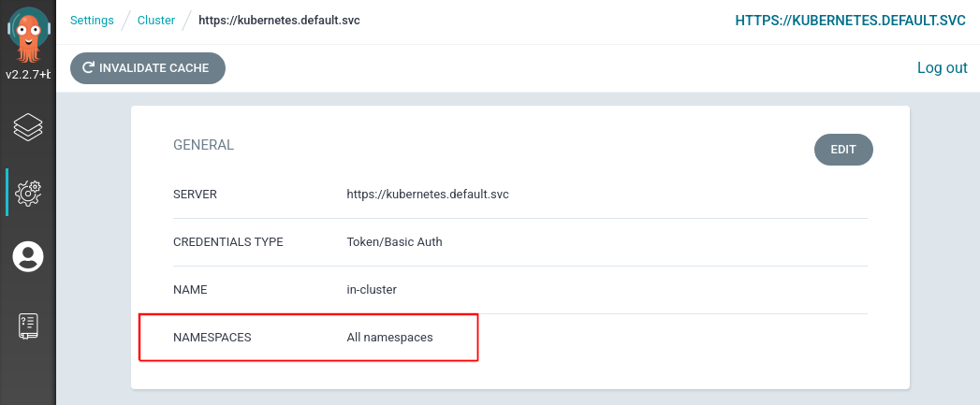Viewport: 980px width, 405px height.
Task: Click the GENERAL section heading
Action: 203,145
